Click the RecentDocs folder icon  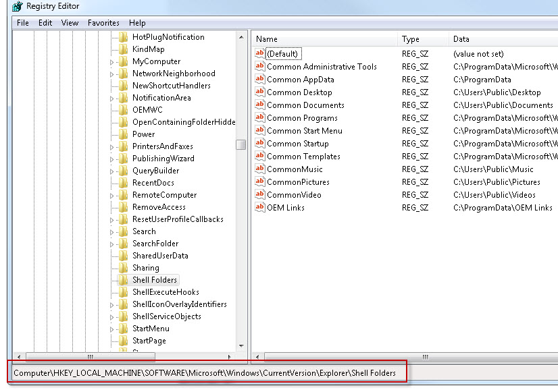pos(123,183)
